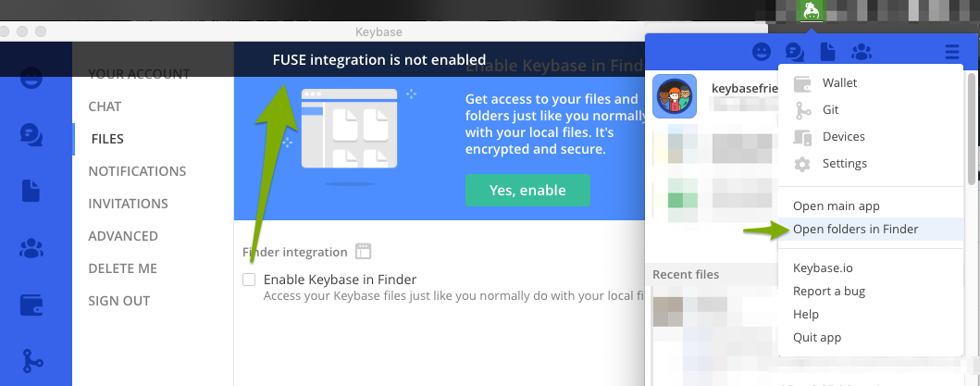The image size is (980, 386).
Task: Select Your Account settings section
Action: tap(139, 74)
